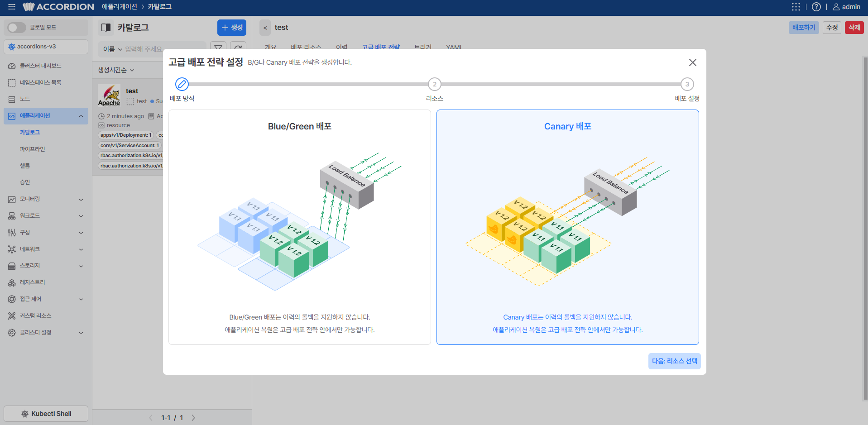Open the accordions-v3 cluster selector
Viewport: 868px width, 425px height.
[x=46, y=47]
